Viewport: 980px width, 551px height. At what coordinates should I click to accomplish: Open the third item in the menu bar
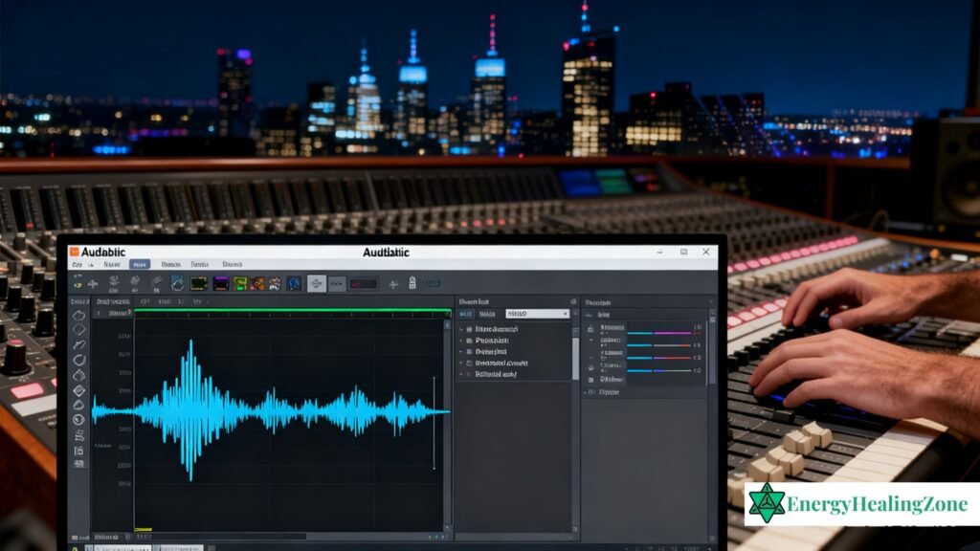click(x=112, y=265)
